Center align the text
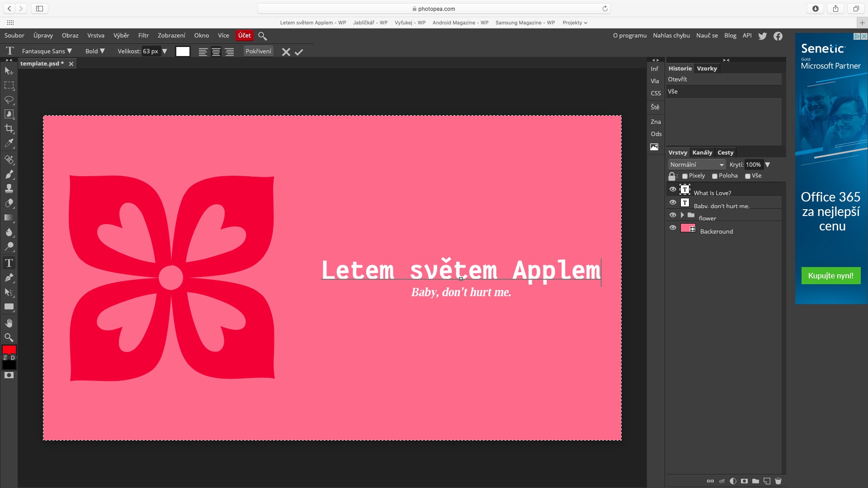The height and width of the screenshot is (488, 868). point(216,52)
